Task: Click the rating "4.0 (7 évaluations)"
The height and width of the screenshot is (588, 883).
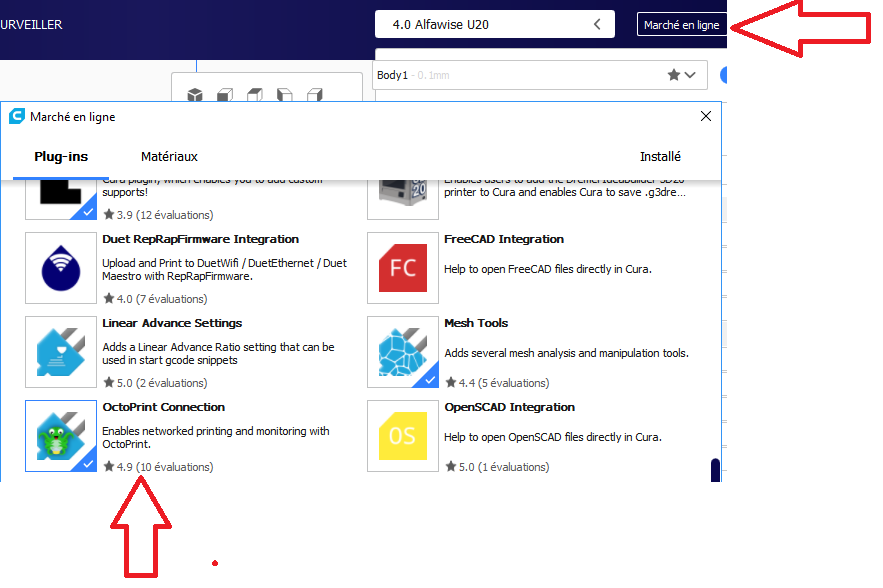Action: click(155, 299)
